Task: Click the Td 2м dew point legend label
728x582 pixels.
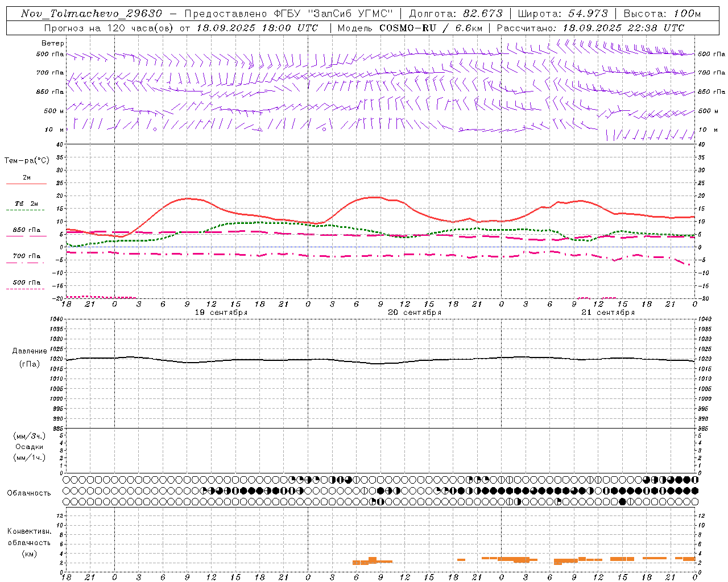Action: pyautogui.click(x=26, y=203)
